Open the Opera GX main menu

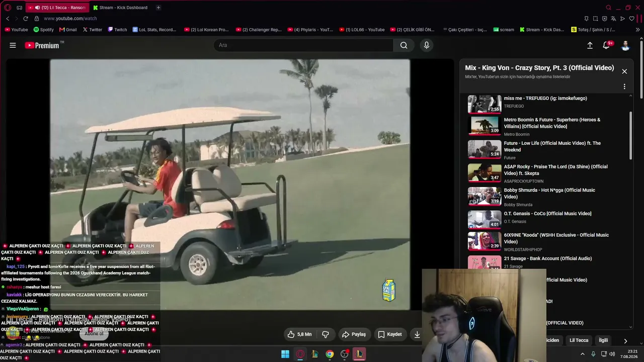(x=8, y=8)
